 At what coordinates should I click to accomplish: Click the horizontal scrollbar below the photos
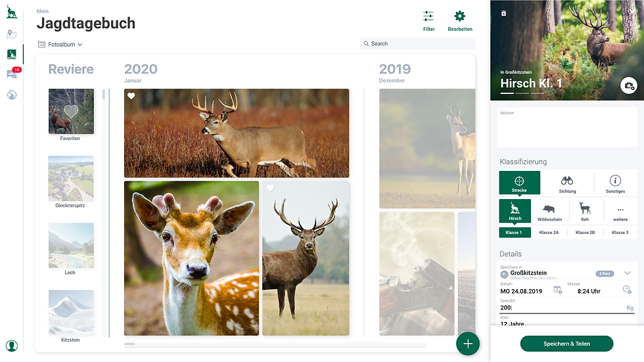275,344
